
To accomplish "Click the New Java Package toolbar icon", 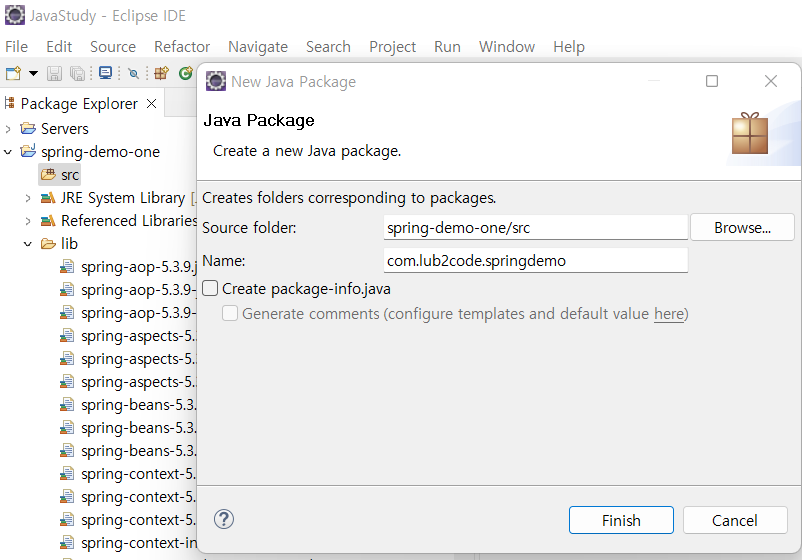I will (161, 74).
